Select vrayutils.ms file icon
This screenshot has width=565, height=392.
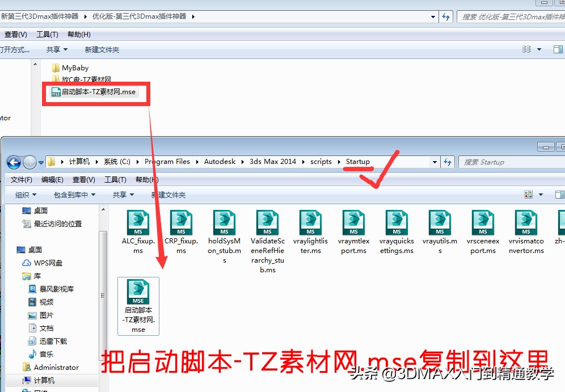coord(440,222)
